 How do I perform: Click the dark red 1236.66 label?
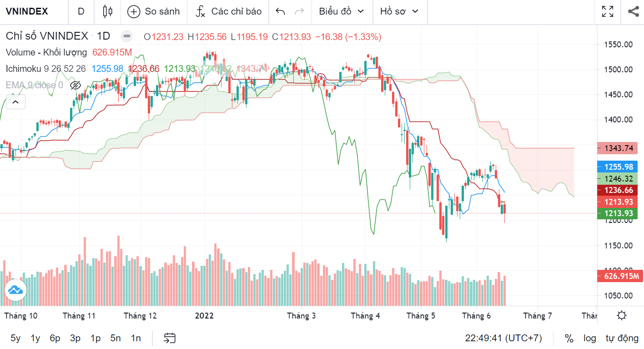619,190
